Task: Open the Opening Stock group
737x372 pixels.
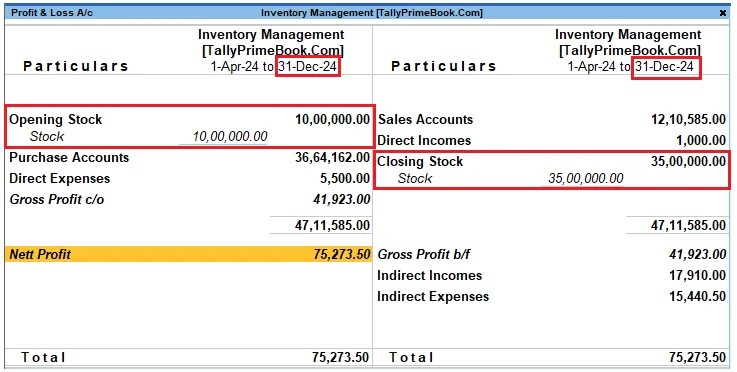Action: pos(189,119)
